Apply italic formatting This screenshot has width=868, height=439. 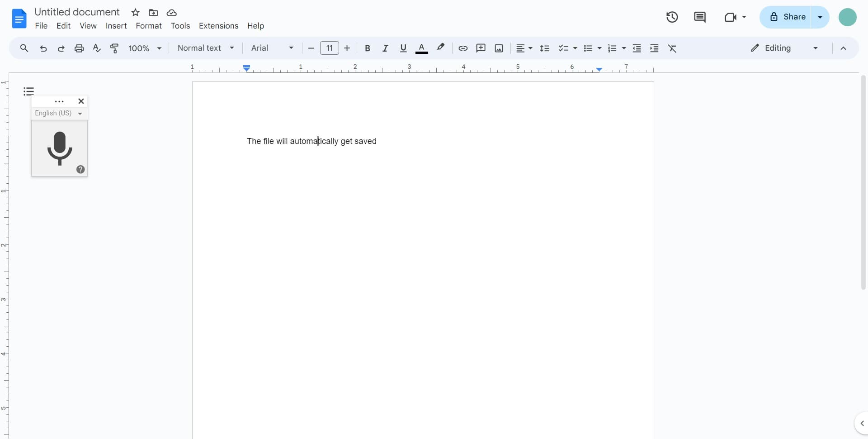click(x=385, y=48)
